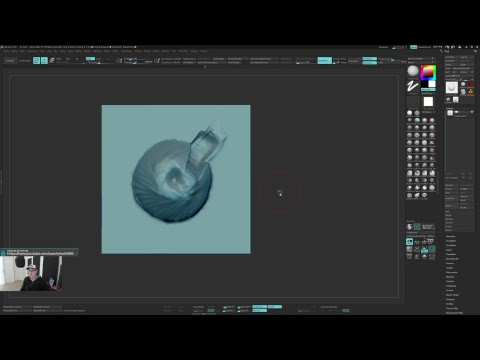Adjust the Z Intensity slider
This screenshot has width=480, height=360.
point(100,62)
